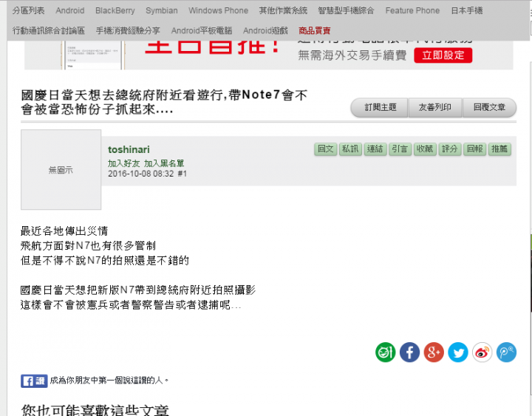
Task: Click the 連結 post button
Action: 375,149
